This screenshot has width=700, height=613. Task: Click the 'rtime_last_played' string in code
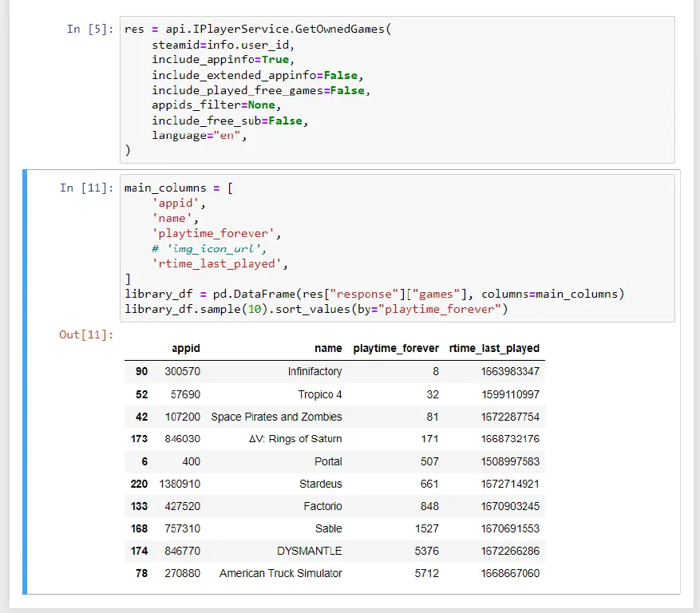pos(216,264)
